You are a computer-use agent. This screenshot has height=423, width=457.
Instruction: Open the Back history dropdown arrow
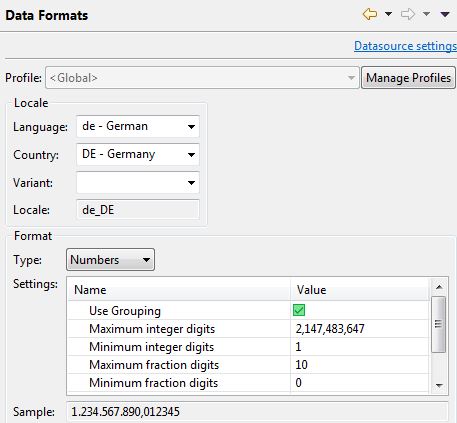tap(388, 14)
